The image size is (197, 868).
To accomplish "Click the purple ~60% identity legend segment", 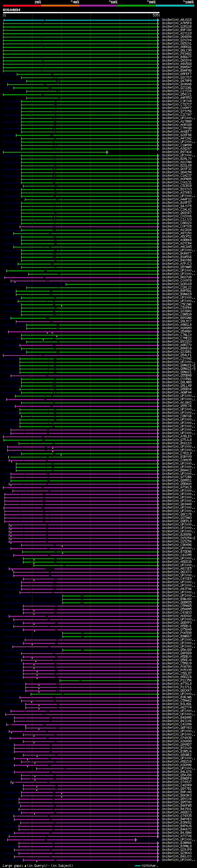I will (x=99, y=6).
